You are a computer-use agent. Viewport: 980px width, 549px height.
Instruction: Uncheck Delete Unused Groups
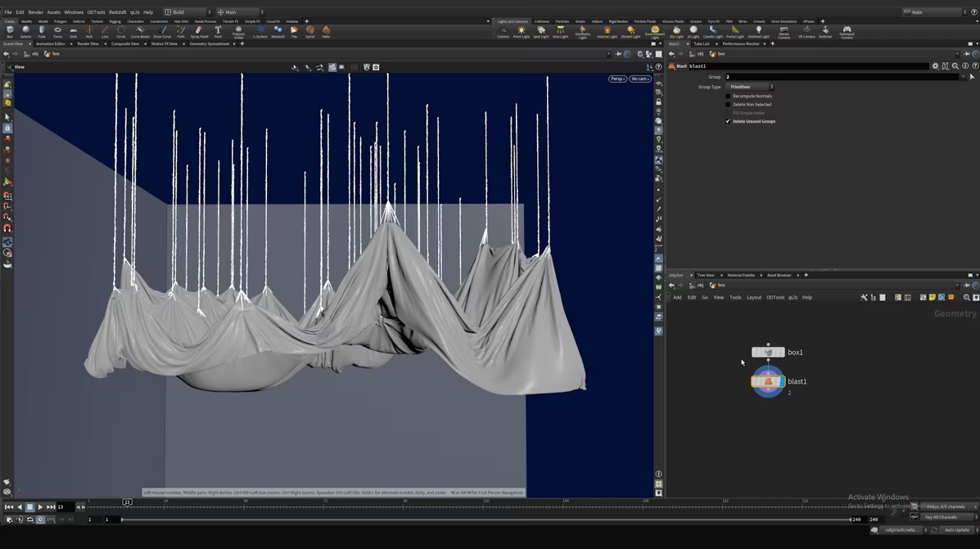click(x=728, y=121)
